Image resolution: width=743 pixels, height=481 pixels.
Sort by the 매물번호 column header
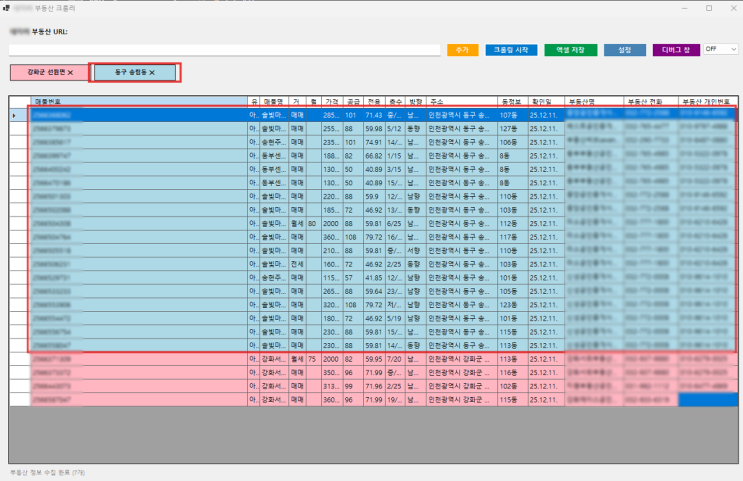[x=139, y=101]
